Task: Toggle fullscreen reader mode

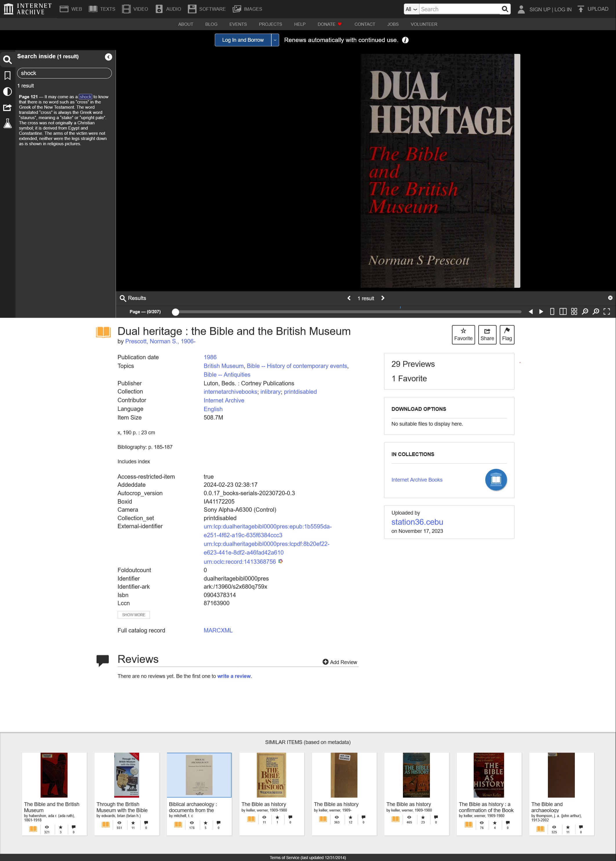Action: pyautogui.click(x=607, y=312)
